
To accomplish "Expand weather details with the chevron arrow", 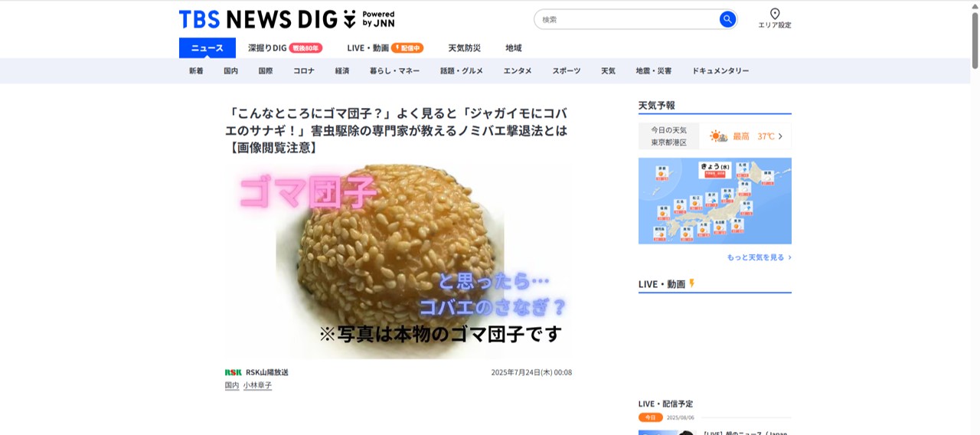I will pos(780,136).
